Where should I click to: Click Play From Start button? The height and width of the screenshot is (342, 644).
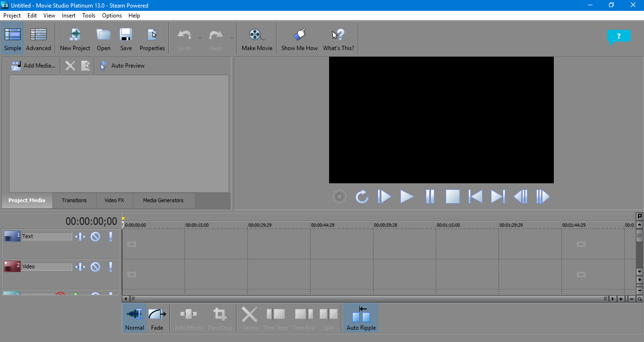384,197
